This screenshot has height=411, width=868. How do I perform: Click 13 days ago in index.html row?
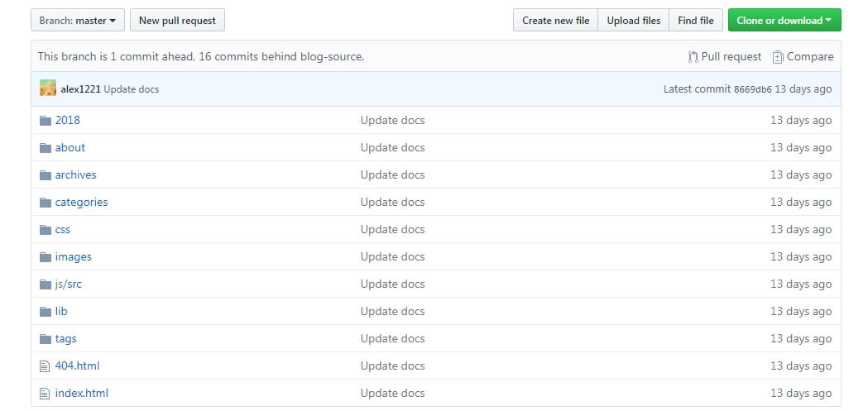coord(801,393)
